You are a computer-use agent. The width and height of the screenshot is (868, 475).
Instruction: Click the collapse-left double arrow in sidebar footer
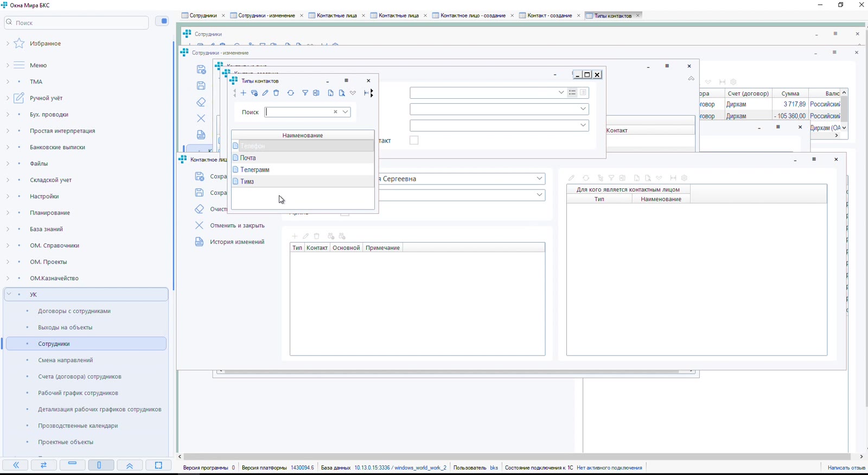pyautogui.click(x=16, y=465)
